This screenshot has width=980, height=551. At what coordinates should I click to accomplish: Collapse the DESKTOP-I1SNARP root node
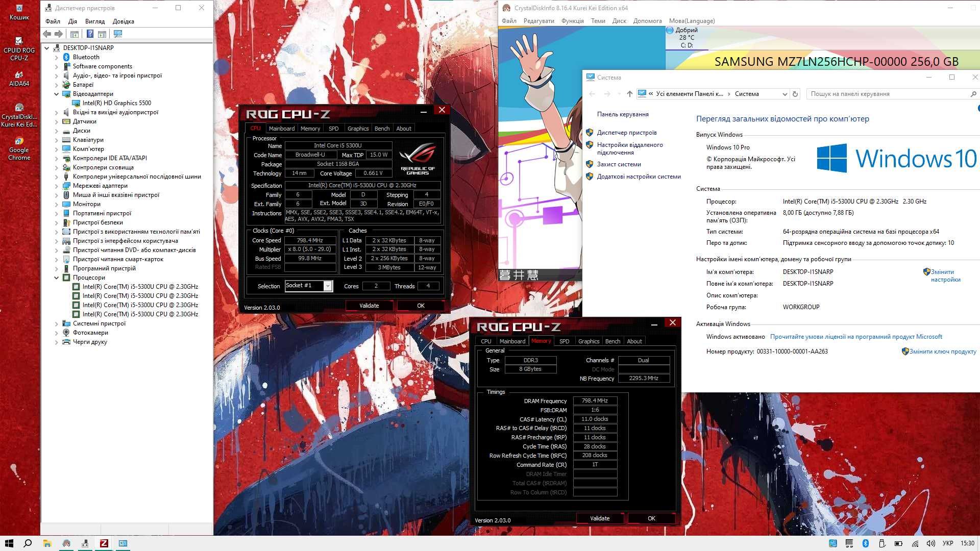pyautogui.click(x=46, y=48)
